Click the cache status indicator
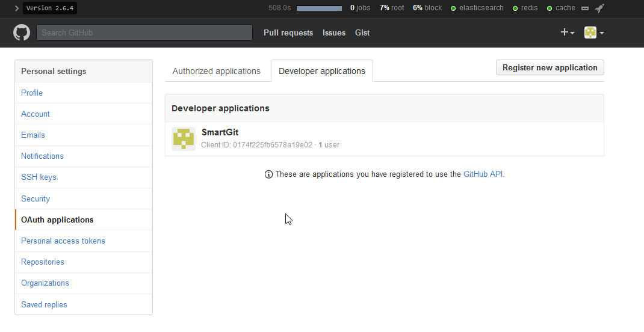This screenshot has width=644, height=332. pos(561,8)
